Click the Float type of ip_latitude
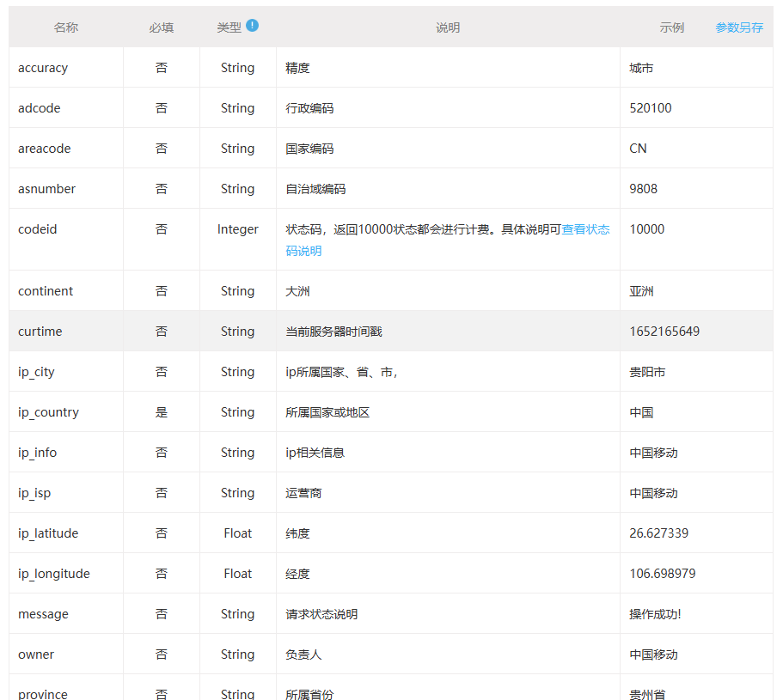 click(x=238, y=533)
